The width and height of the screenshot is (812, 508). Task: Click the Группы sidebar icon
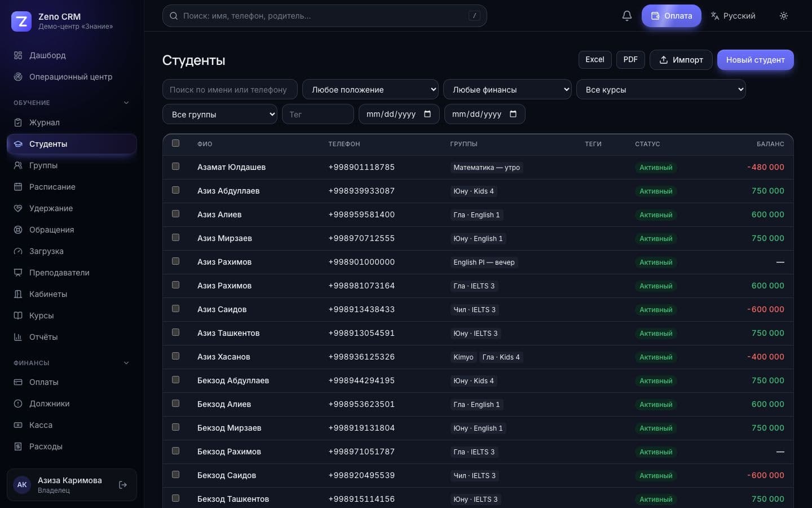point(18,165)
